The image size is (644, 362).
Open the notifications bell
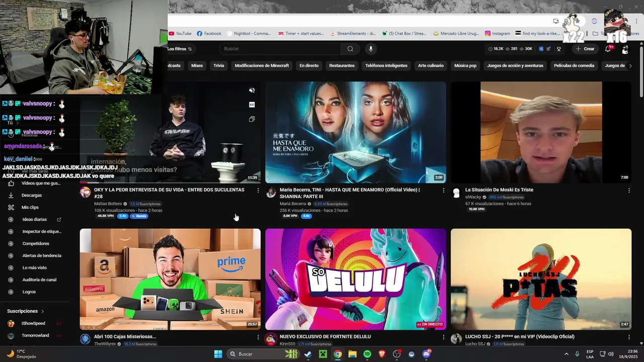click(608, 49)
